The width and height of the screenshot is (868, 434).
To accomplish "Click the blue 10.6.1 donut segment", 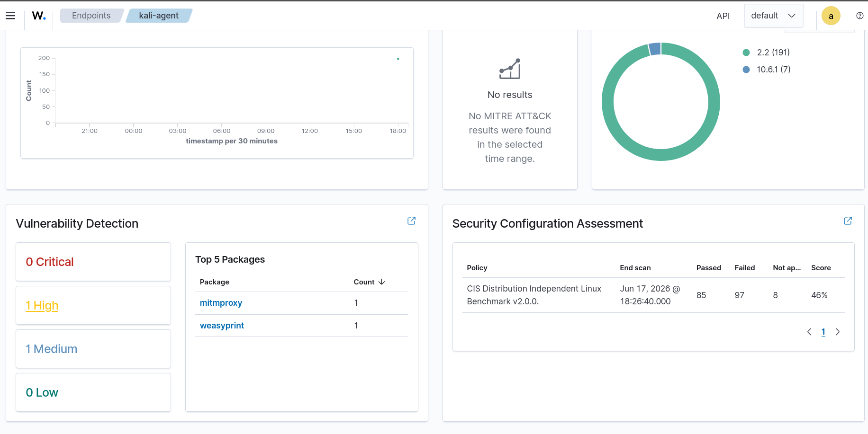I will [655, 49].
